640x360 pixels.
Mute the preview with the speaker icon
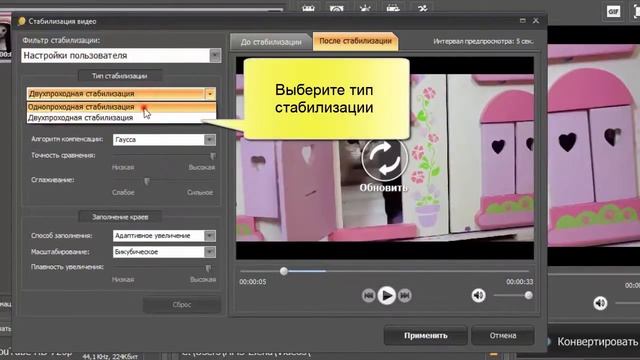(x=478, y=295)
